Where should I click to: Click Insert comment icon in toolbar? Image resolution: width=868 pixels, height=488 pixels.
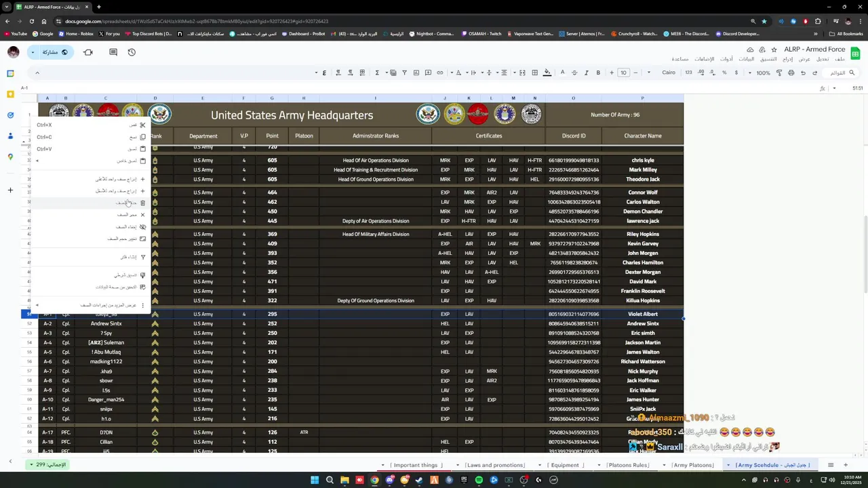click(x=428, y=73)
